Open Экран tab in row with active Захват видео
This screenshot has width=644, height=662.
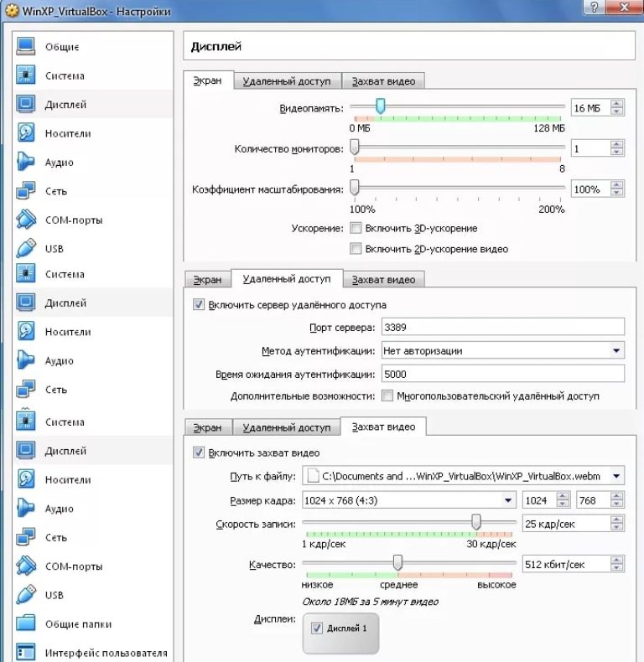point(207,427)
